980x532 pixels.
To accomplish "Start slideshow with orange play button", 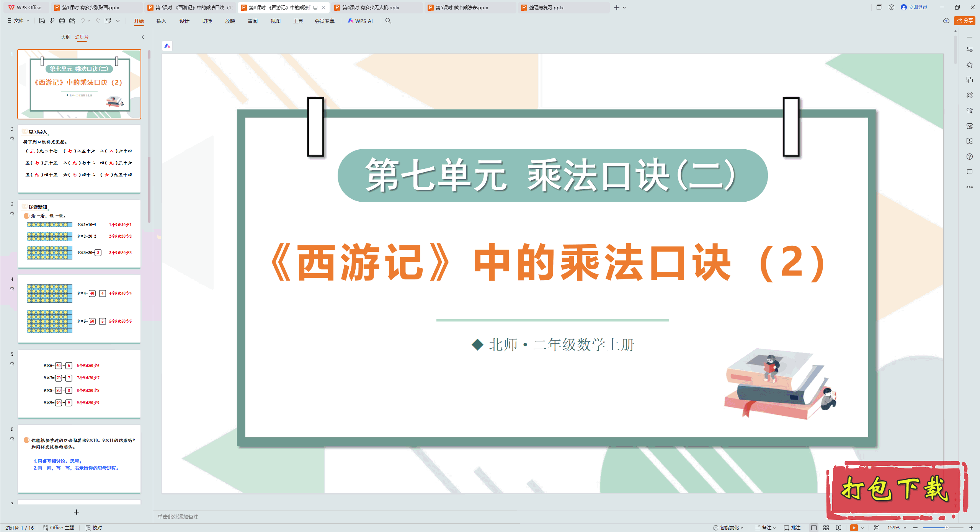I will (x=854, y=527).
